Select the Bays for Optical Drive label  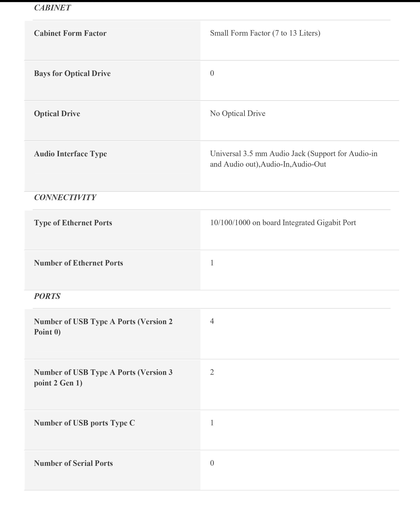point(72,73)
